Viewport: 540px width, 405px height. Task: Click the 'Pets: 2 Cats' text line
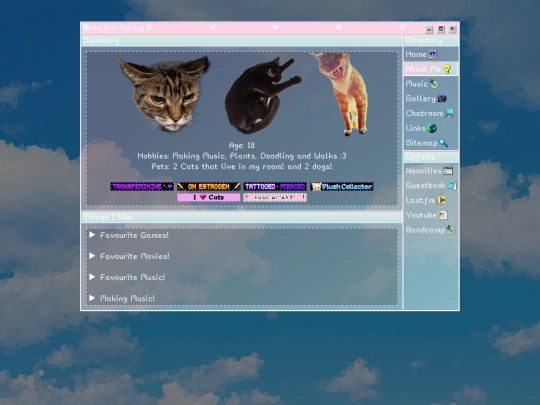(x=242, y=167)
